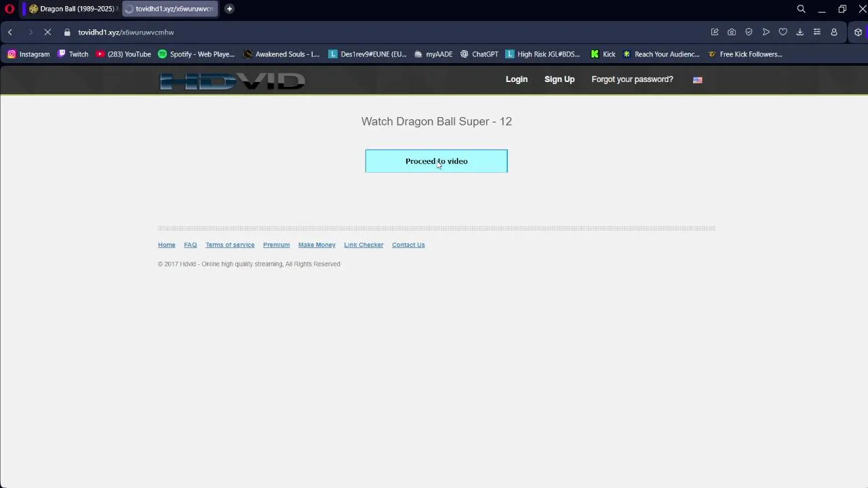Open the Premium footer link
This screenshot has width=868, height=488.
(276, 245)
